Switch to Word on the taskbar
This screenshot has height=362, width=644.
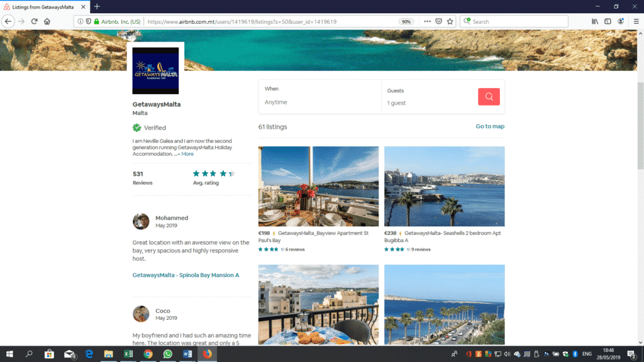pos(187,354)
